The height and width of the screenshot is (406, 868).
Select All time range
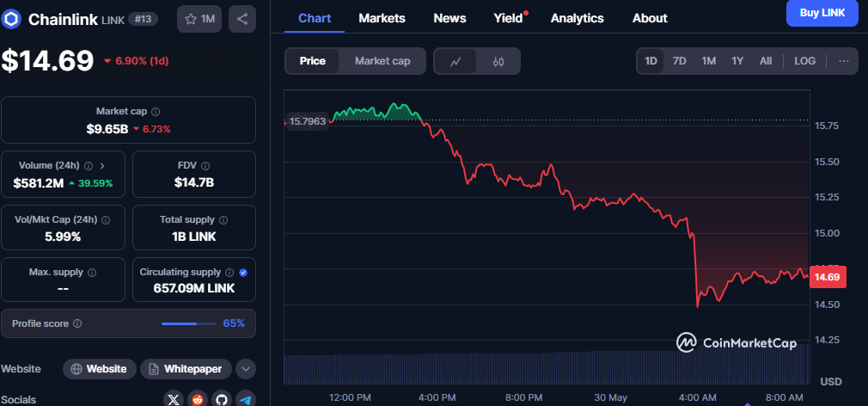(x=766, y=61)
